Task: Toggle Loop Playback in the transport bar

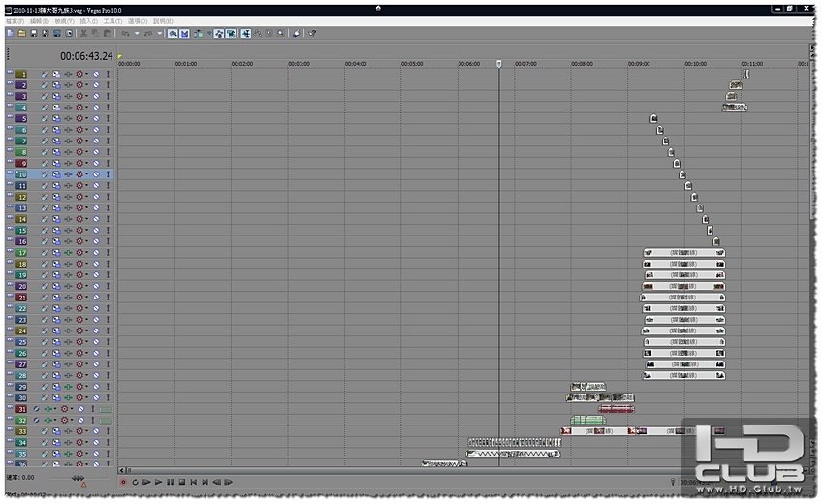Action: [135, 482]
